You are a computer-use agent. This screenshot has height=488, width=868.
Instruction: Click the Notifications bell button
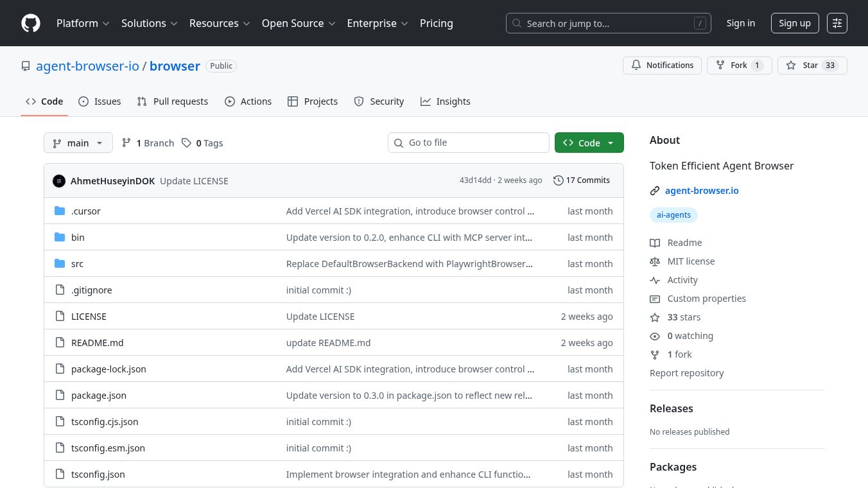click(x=662, y=65)
